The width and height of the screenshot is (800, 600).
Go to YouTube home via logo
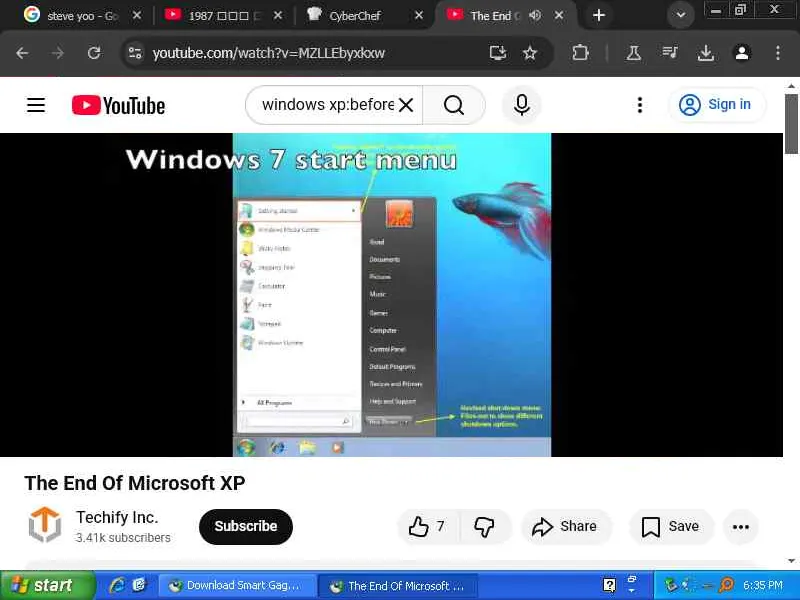click(118, 106)
